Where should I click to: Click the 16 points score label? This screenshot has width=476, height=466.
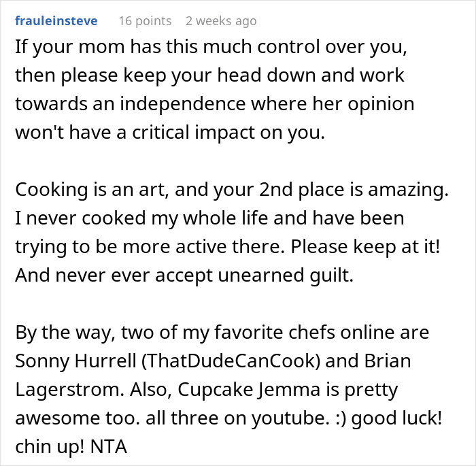[145, 21]
